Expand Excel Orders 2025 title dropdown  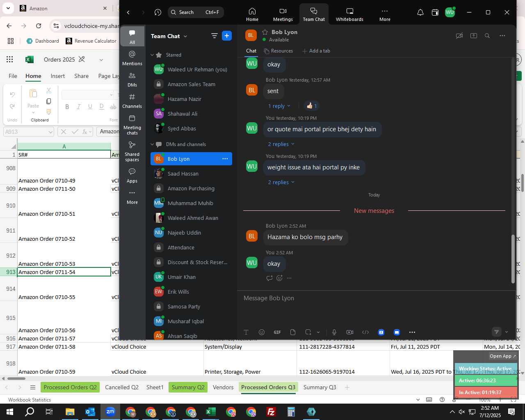(x=101, y=60)
